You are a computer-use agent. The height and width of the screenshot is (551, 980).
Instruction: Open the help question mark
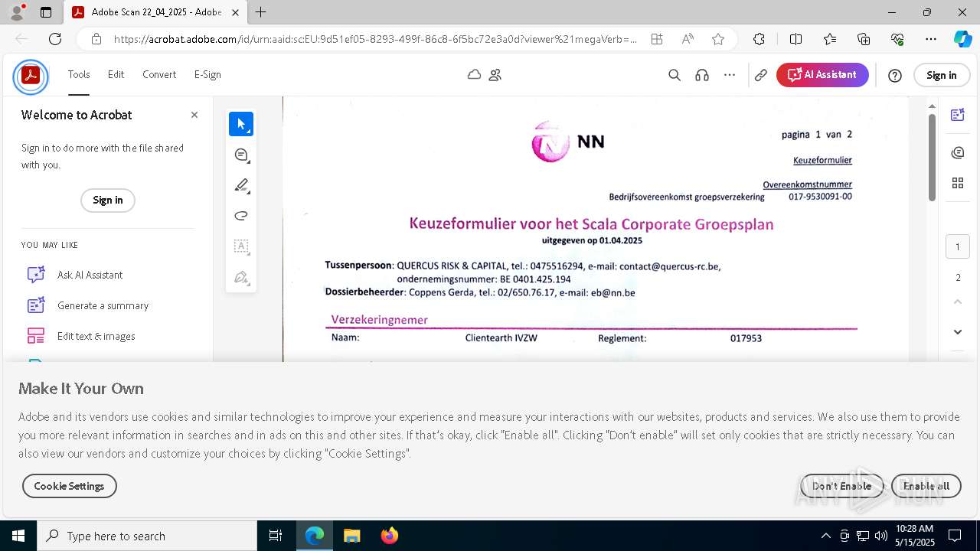(x=895, y=75)
